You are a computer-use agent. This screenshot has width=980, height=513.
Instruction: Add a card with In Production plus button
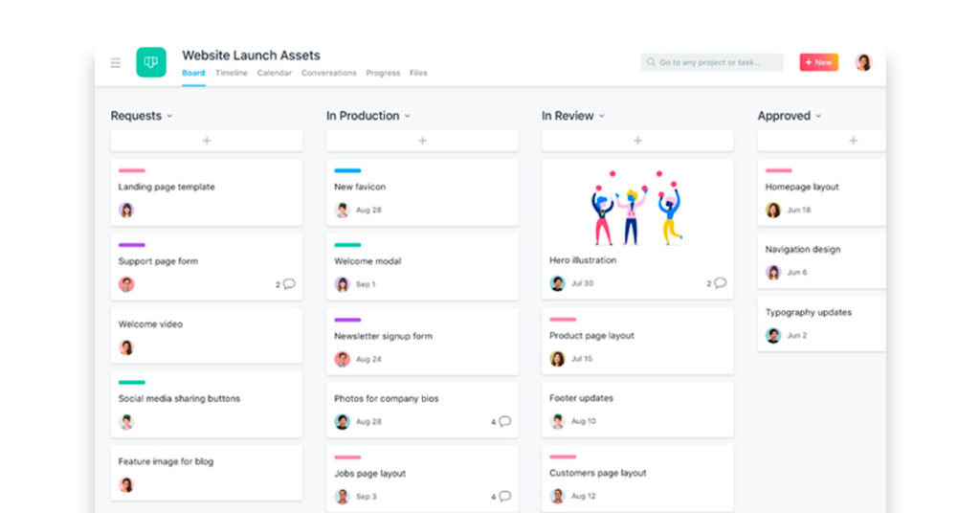click(422, 141)
